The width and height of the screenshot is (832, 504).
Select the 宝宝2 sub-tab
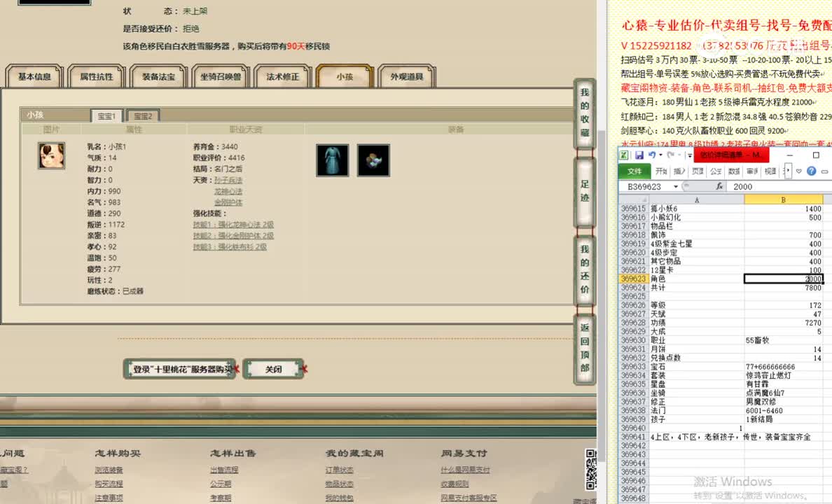pyautogui.click(x=142, y=115)
